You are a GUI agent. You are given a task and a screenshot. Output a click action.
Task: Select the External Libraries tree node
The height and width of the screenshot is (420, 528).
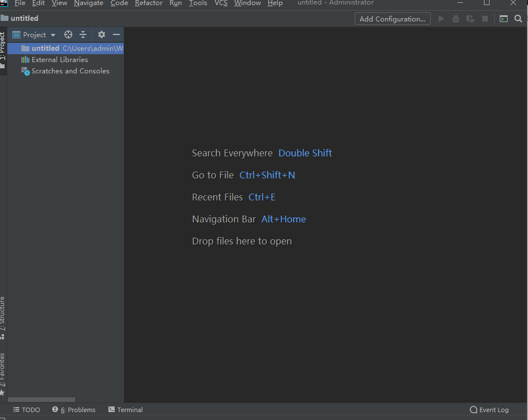click(x=59, y=60)
